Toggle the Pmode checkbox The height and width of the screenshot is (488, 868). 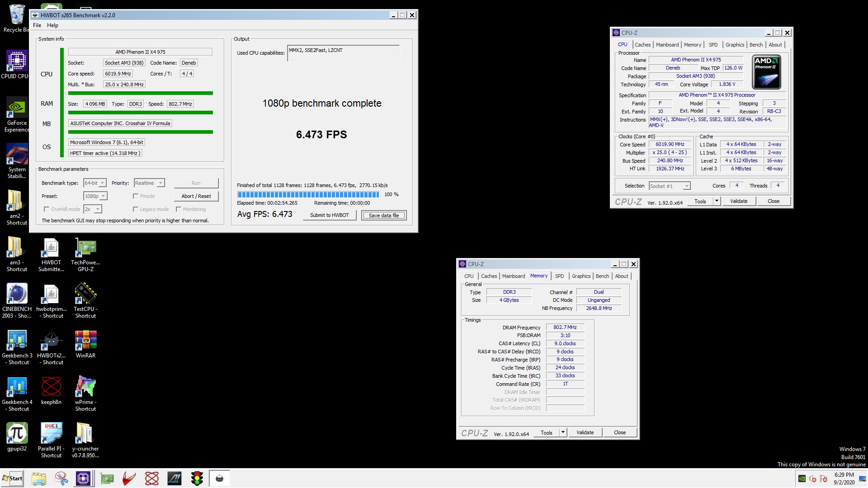tap(136, 196)
